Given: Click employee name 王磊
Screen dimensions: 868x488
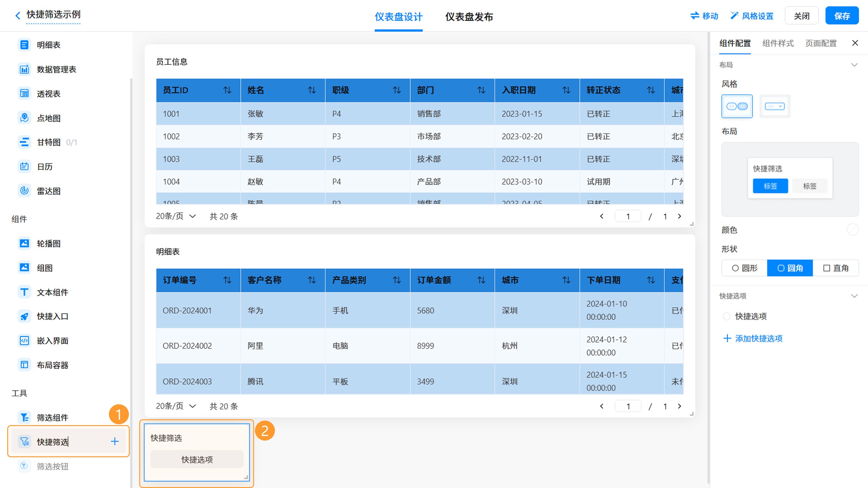Looking at the screenshot, I should 255,159.
